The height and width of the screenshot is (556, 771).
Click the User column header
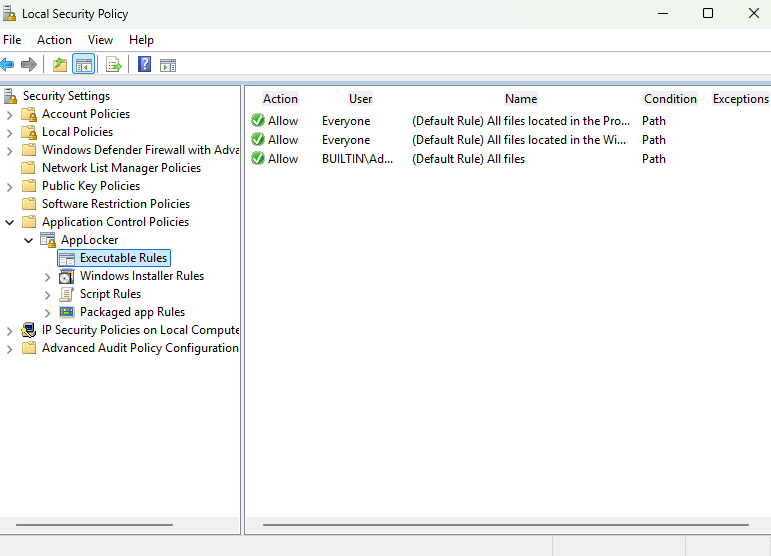360,99
